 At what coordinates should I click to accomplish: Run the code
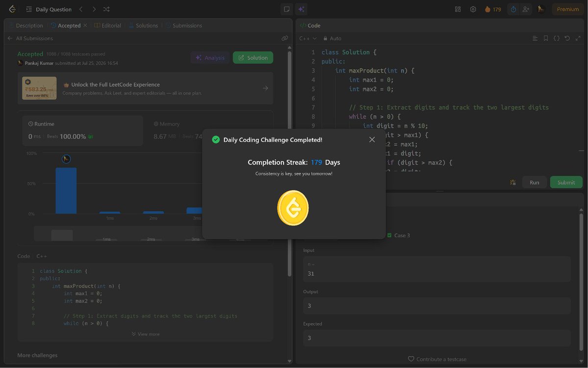coord(534,182)
